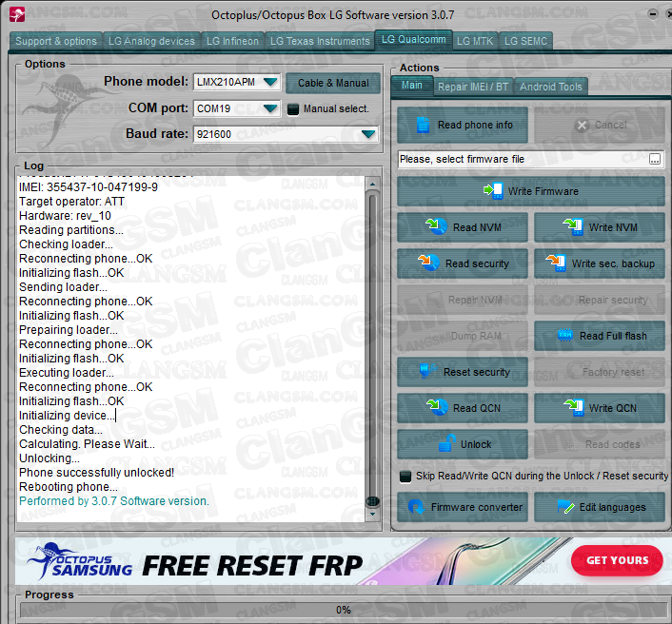Enable Skip Read/Write QCN during Unlock checkbox
This screenshot has width=672, height=624.
point(405,477)
